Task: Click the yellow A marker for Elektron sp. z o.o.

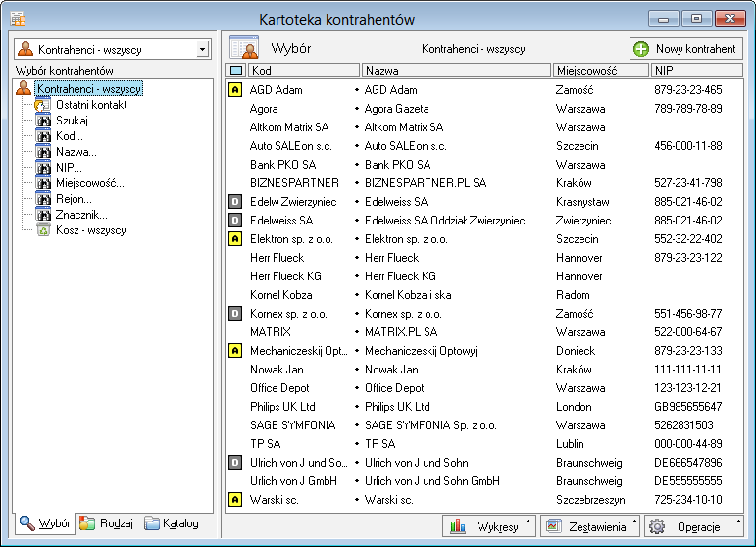Action: coord(235,239)
